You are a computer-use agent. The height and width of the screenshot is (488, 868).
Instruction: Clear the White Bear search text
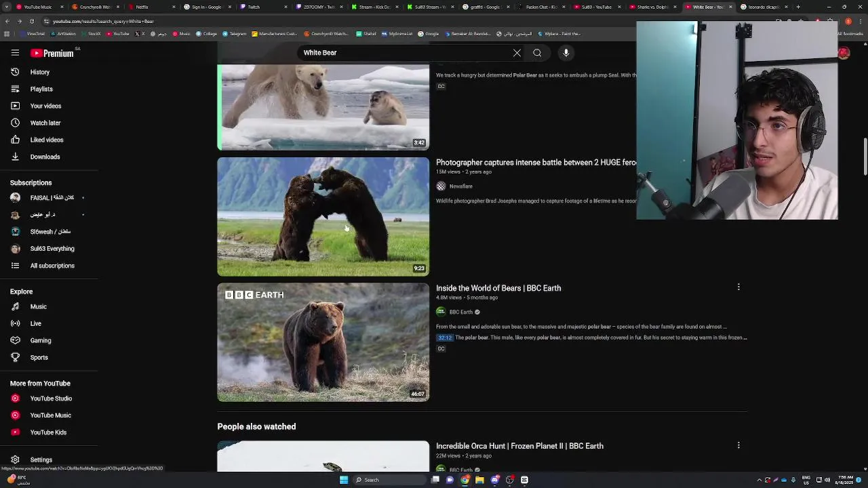point(517,53)
